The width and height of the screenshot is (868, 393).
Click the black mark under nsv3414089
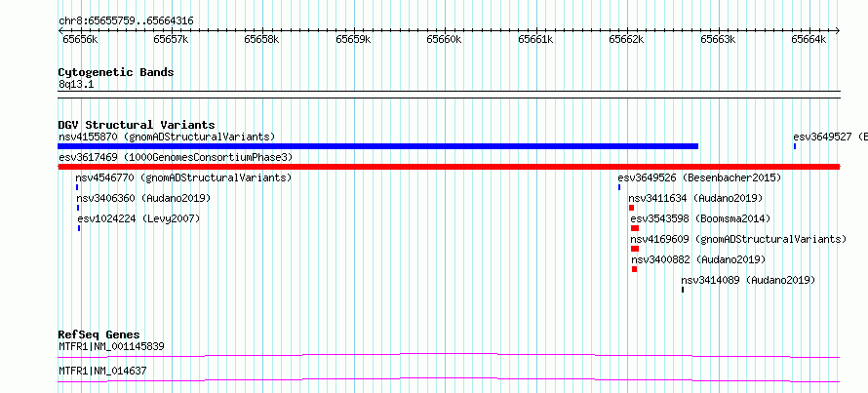(x=683, y=290)
